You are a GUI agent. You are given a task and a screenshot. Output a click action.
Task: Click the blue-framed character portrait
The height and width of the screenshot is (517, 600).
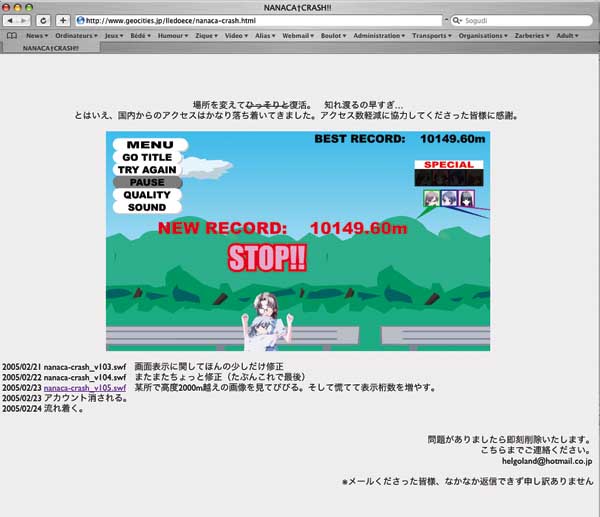[449, 198]
